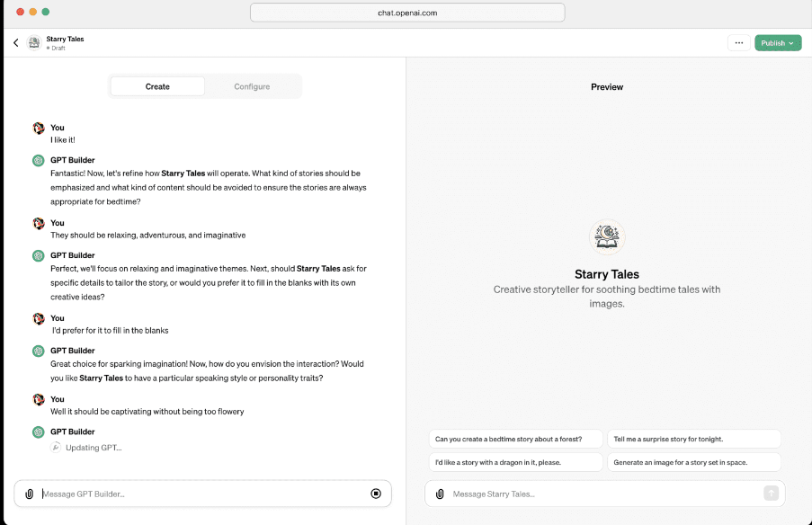
Task: Send the message in the Starry Tales preview
Action: pos(772,494)
